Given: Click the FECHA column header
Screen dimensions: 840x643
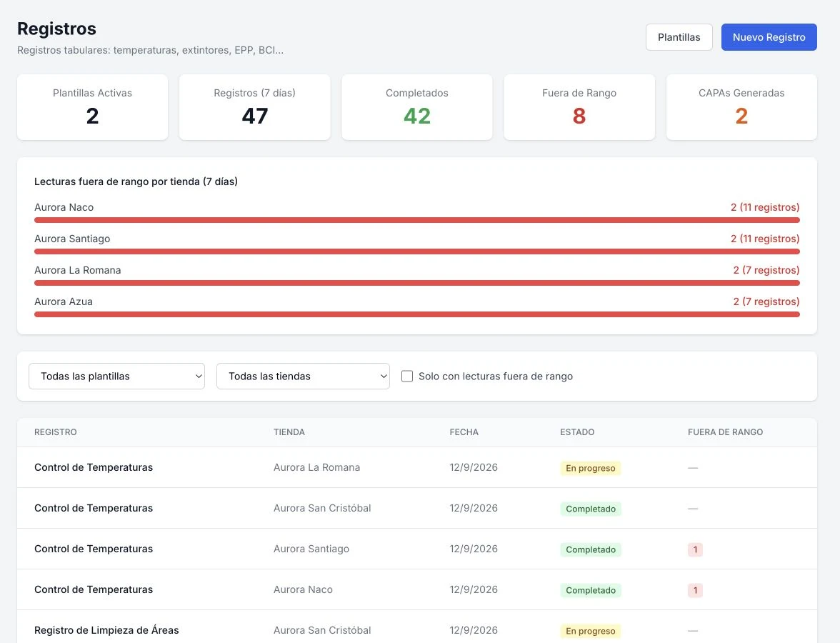Looking at the screenshot, I should click(x=464, y=432).
